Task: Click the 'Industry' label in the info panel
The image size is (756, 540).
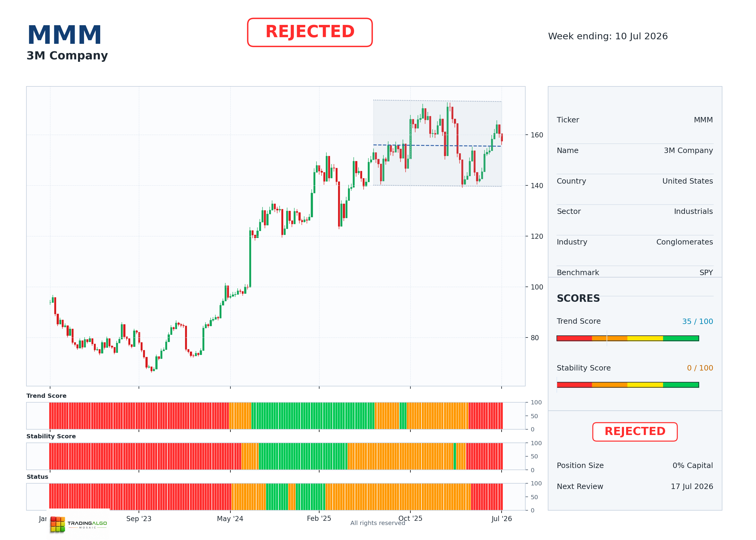Action: (572, 242)
